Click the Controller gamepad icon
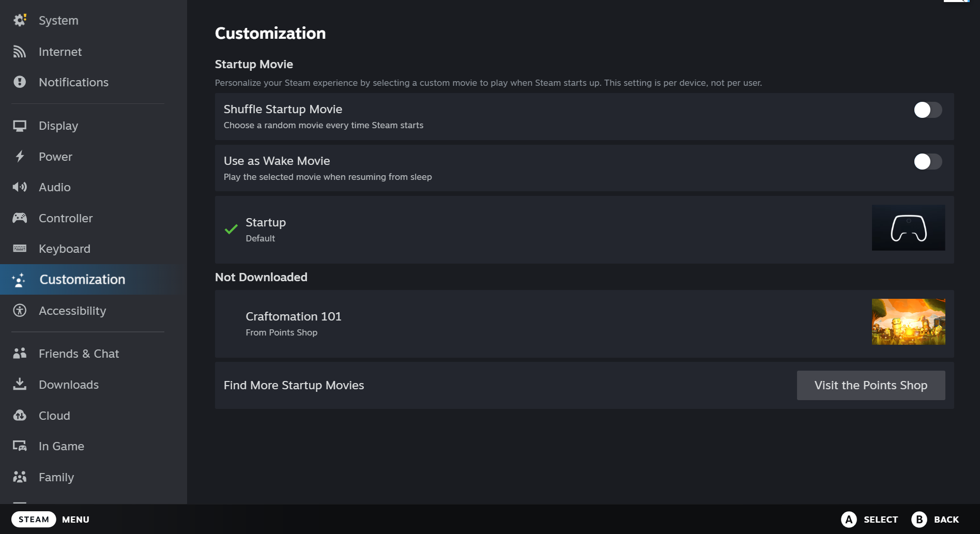 [20, 218]
